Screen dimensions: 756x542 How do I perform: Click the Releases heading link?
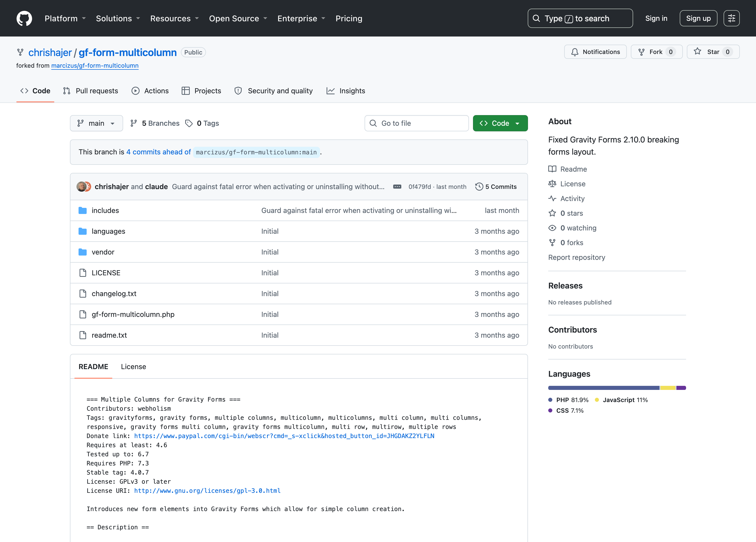(565, 286)
